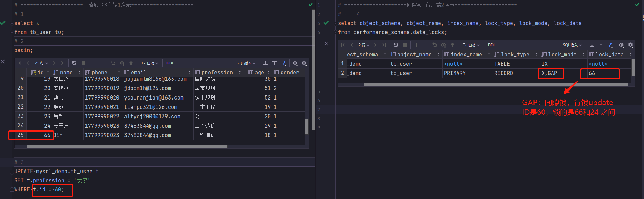Show DDL for the data_locks result

[491, 45]
